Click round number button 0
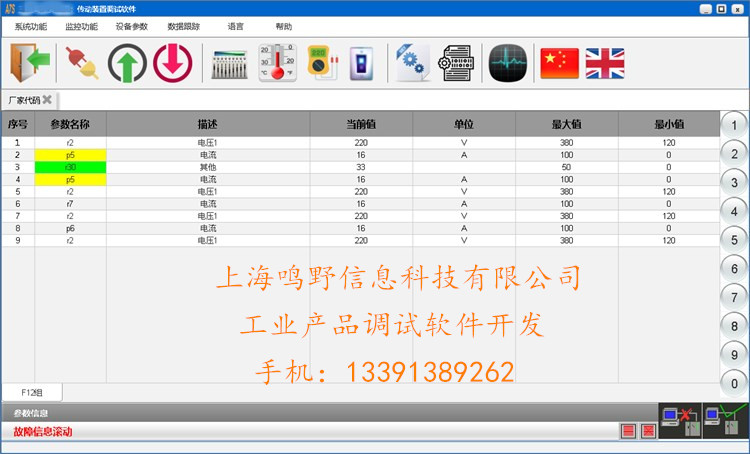The width and height of the screenshot is (750, 454). 734,384
